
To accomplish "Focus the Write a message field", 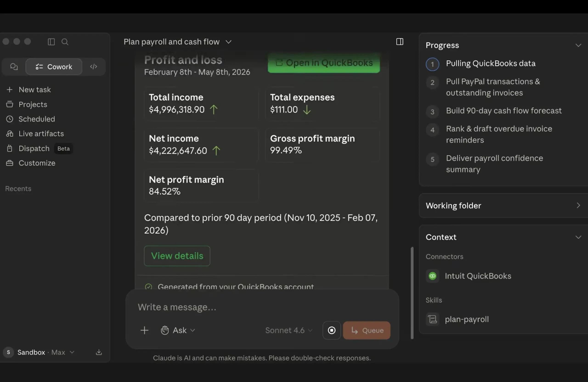I will pos(262,307).
